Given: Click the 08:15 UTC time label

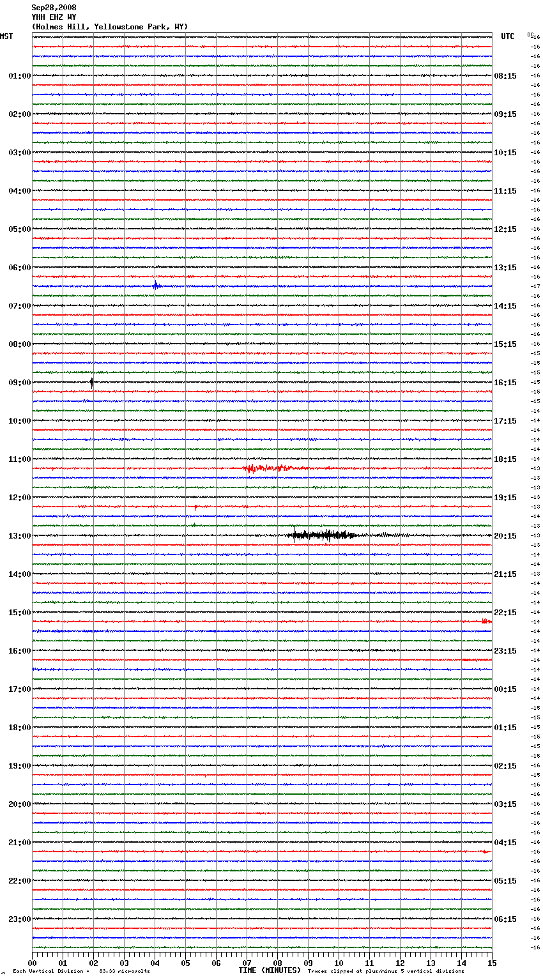Looking at the screenshot, I should pyautogui.click(x=505, y=76).
